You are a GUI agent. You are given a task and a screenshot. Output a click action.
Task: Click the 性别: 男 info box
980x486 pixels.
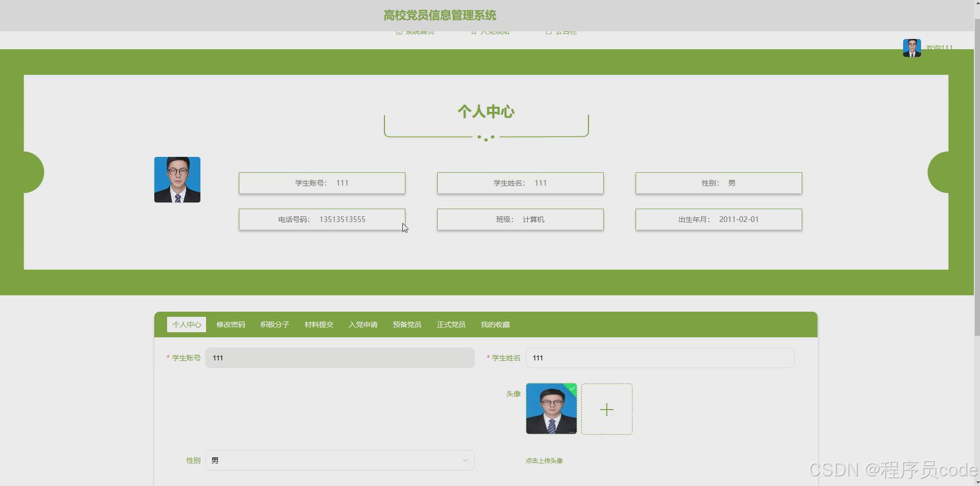pyautogui.click(x=719, y=183)
